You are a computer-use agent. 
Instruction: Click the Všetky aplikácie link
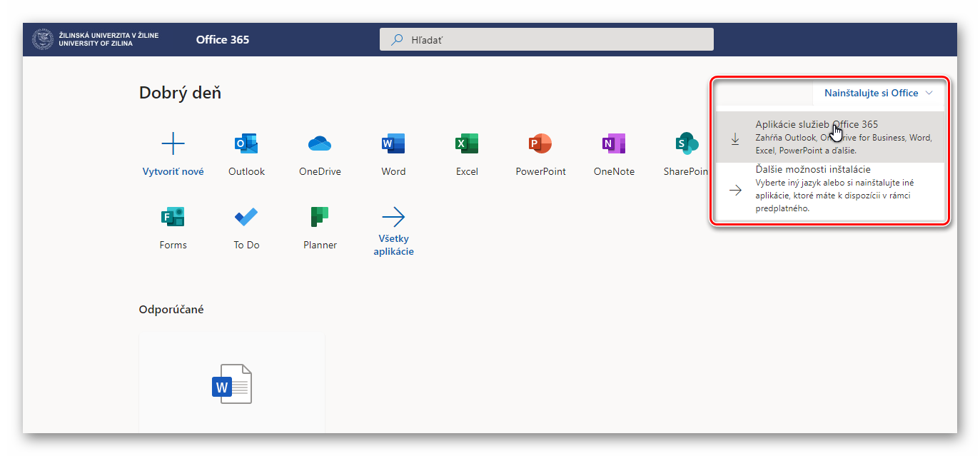(x=393, y=245)
